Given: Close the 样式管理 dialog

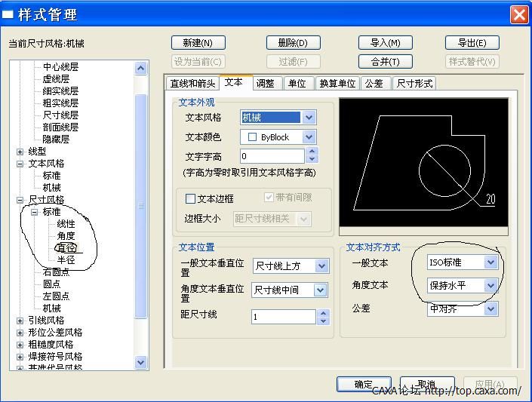Looking at the screenshot, I should tap(519, 15).
